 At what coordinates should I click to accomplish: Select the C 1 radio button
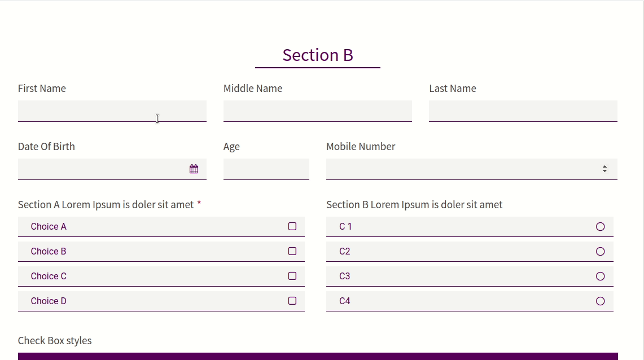pyautogui.click(x=600, y=227)
